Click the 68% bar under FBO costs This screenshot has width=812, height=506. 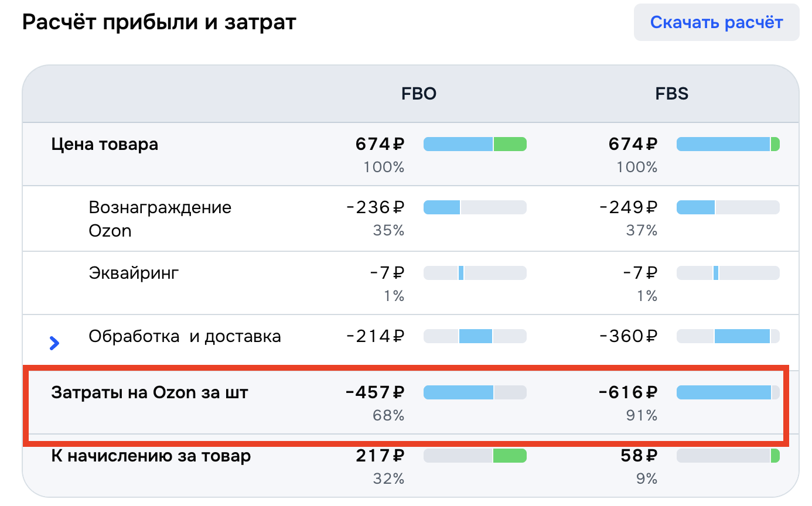click(x=475, y=392)
